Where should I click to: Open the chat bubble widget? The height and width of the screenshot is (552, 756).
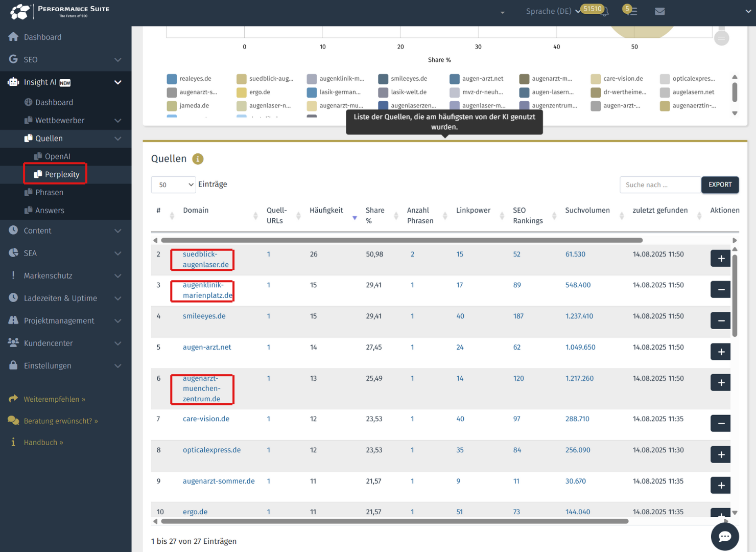click(725, 536)
